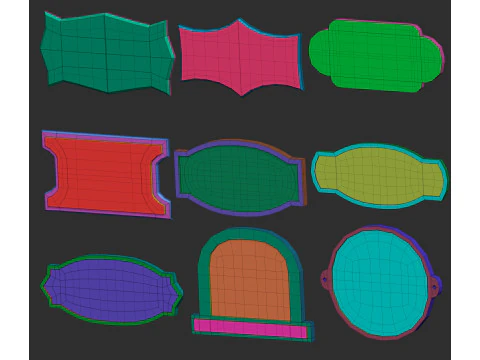Select the dark green oval plaque with purple border
This screenshot has height=360, width=480.
tap(240, 178)
